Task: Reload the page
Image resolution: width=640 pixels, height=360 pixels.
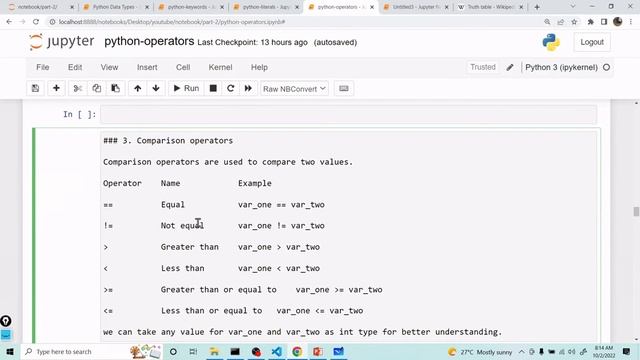Action: tap(36, 22)
